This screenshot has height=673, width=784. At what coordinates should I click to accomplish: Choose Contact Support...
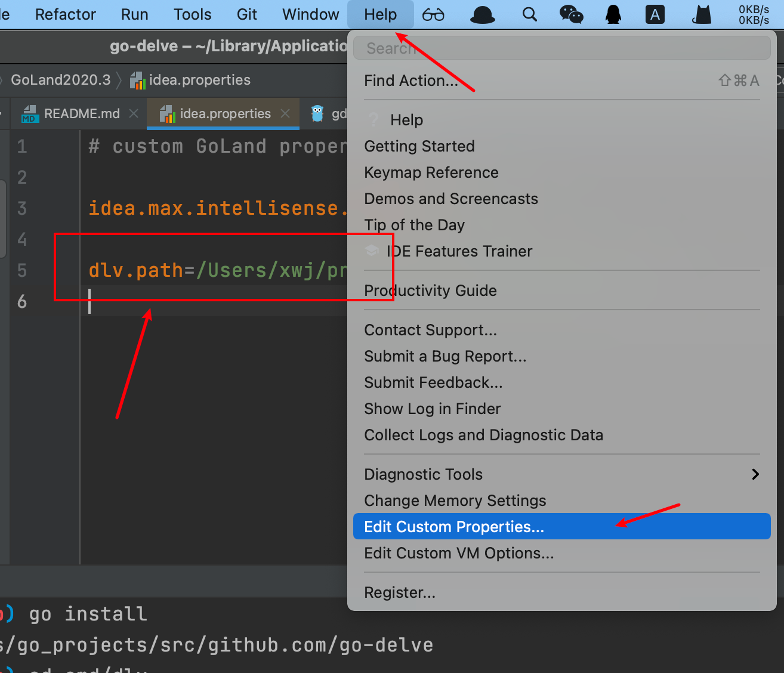tap(561, 329)
